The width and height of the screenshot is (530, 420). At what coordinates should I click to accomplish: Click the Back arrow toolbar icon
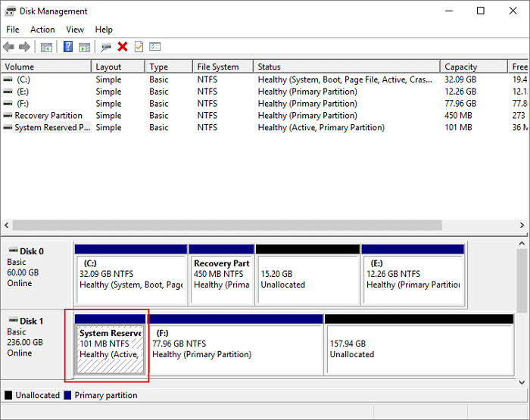(9, 47)
